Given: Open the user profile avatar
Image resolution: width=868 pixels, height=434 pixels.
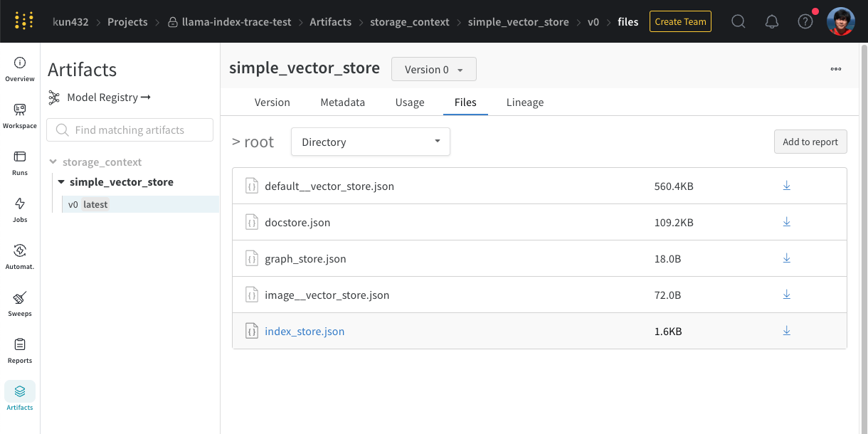Looking at the screenshot, I should 841,21.
